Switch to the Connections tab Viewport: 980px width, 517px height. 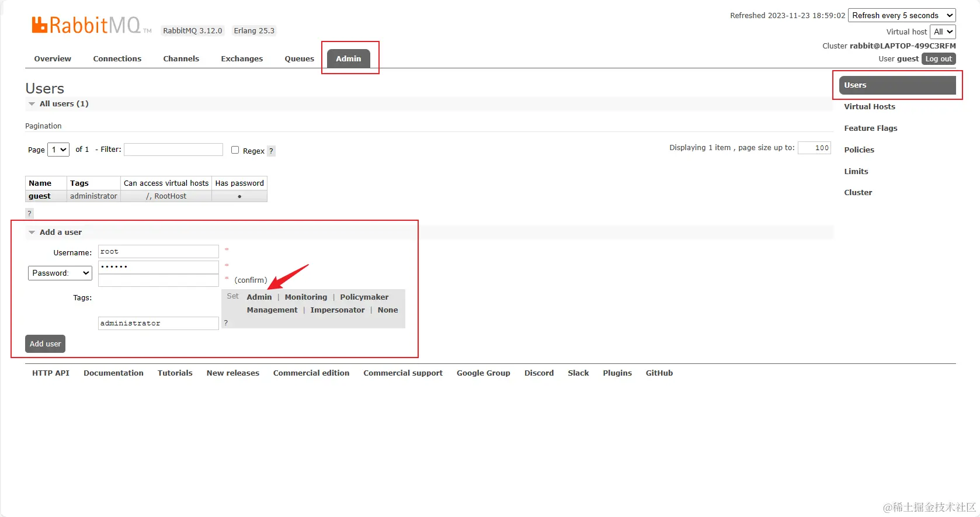point(117,58)
